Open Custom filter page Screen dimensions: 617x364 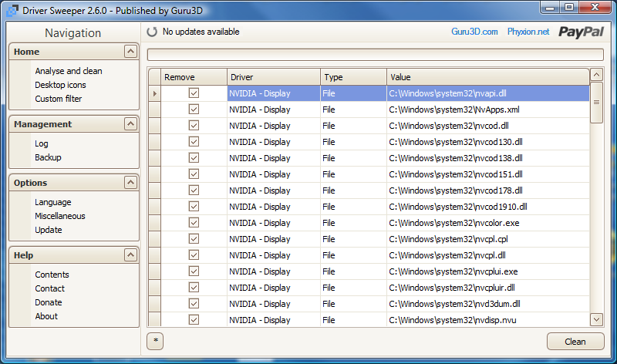click(59, 99)
